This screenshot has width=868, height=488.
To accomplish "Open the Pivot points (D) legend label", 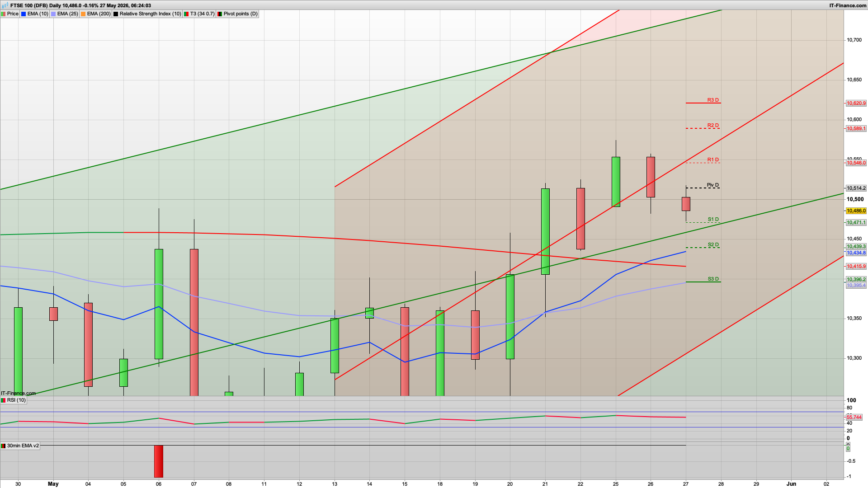I will [x=241, y=14].
